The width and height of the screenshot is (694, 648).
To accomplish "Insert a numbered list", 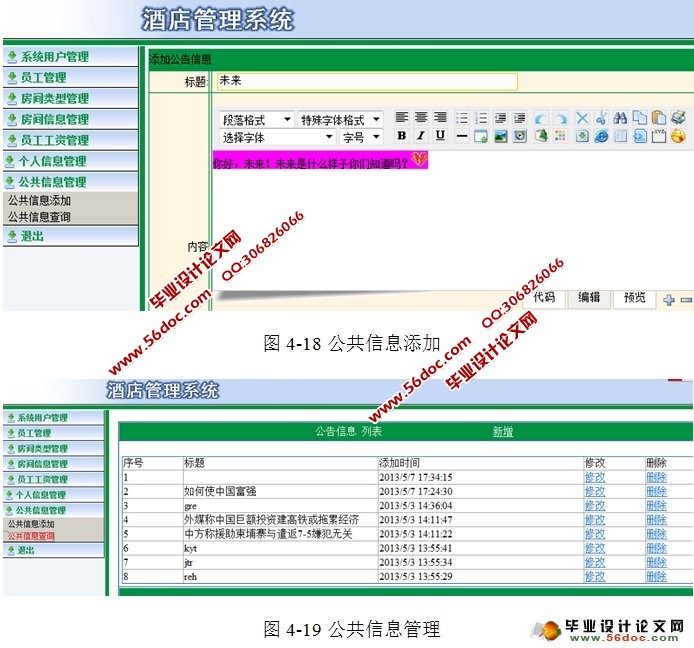I will (481, 118).
